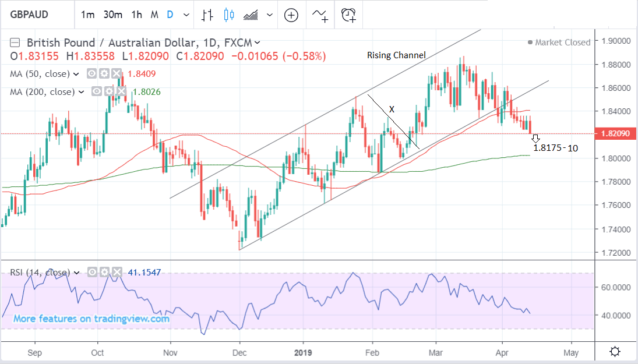Toggle visibility of RSI indicator
The image size is (638, 364).
(93, 272)
